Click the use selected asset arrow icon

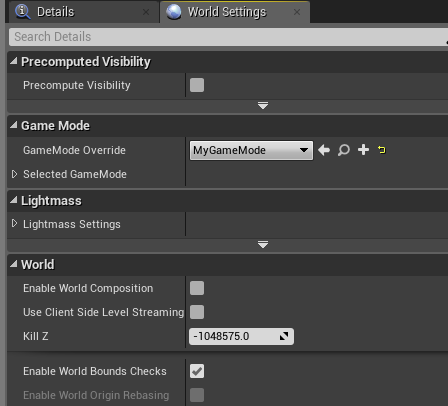tap(324, 150)
